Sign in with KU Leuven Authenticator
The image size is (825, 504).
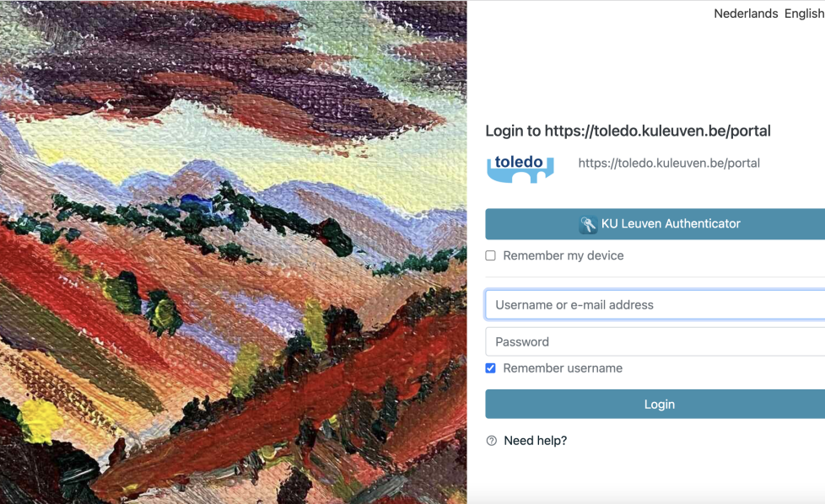(655, 224)
